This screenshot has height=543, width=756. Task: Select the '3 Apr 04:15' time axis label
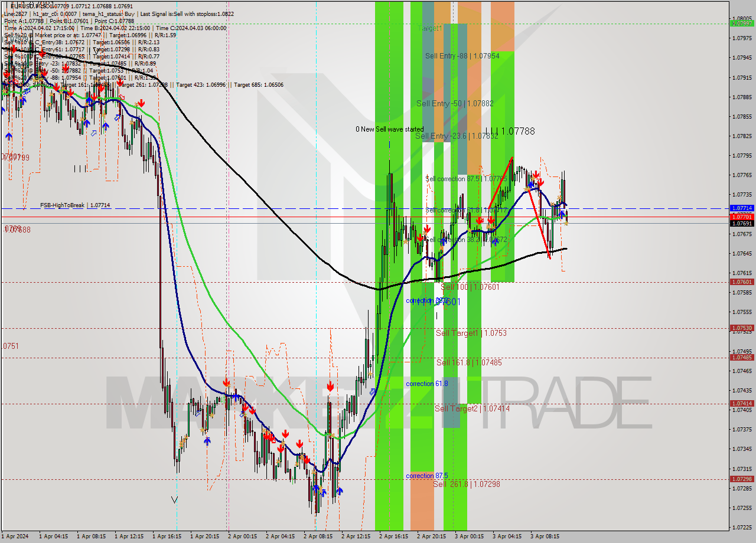point(507,537)
